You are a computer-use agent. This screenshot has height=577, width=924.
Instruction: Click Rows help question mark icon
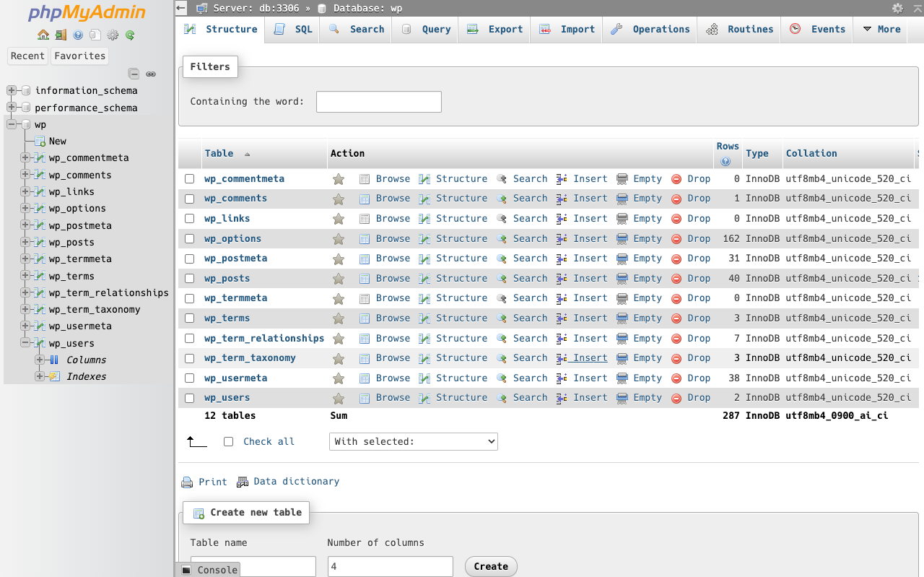coord(725,162)
